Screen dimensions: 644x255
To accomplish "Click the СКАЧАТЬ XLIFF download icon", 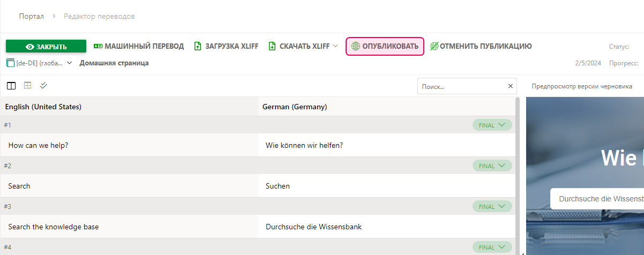I will tap(272, 47).
